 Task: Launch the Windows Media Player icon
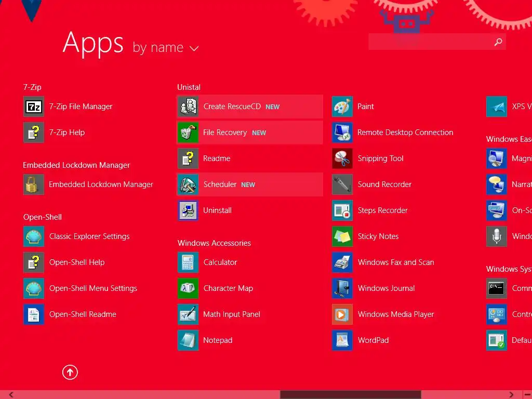click(x=342, y=314)
